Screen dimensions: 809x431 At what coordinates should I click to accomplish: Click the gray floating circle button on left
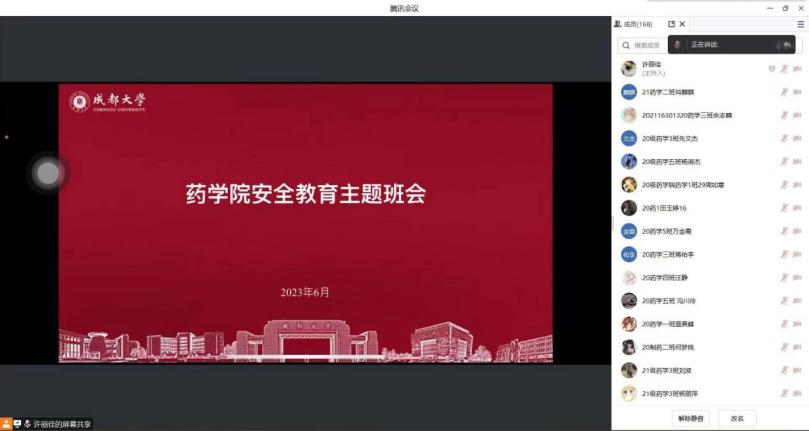coord(47,173)
